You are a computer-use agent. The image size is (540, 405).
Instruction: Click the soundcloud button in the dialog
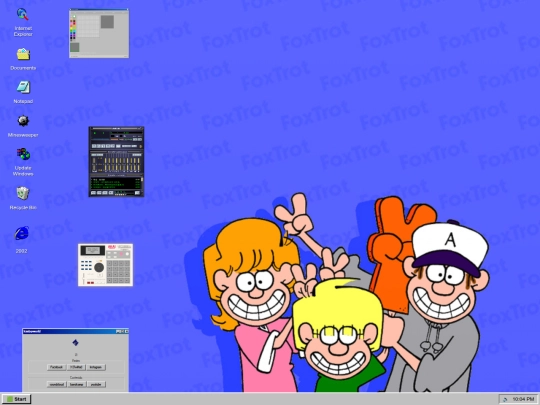point(56,384)
